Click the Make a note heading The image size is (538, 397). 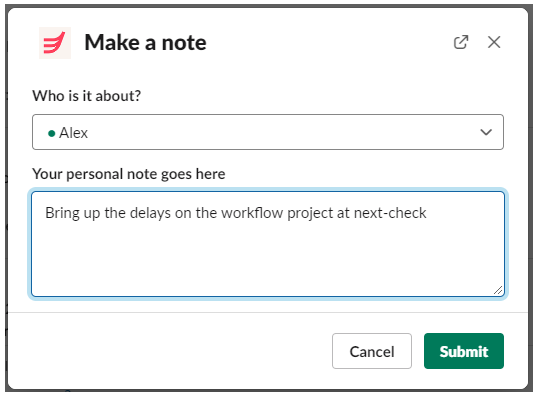click(x=145, y=43)
